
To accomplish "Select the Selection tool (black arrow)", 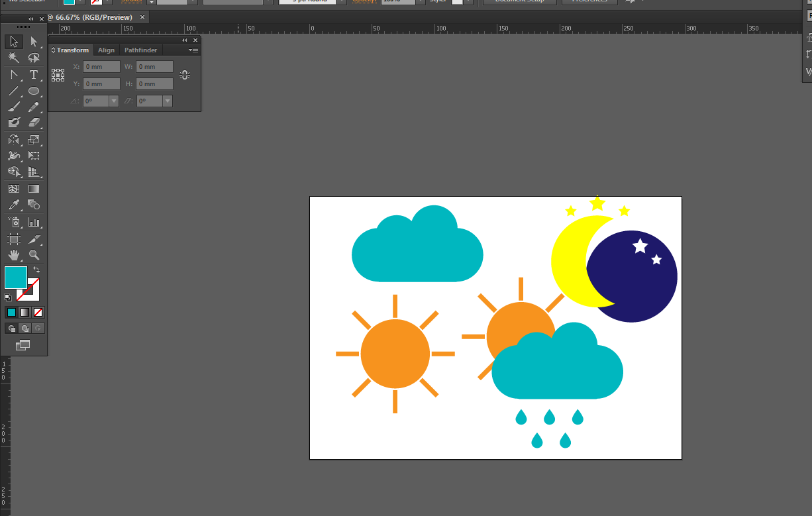I will pos(14,41).
